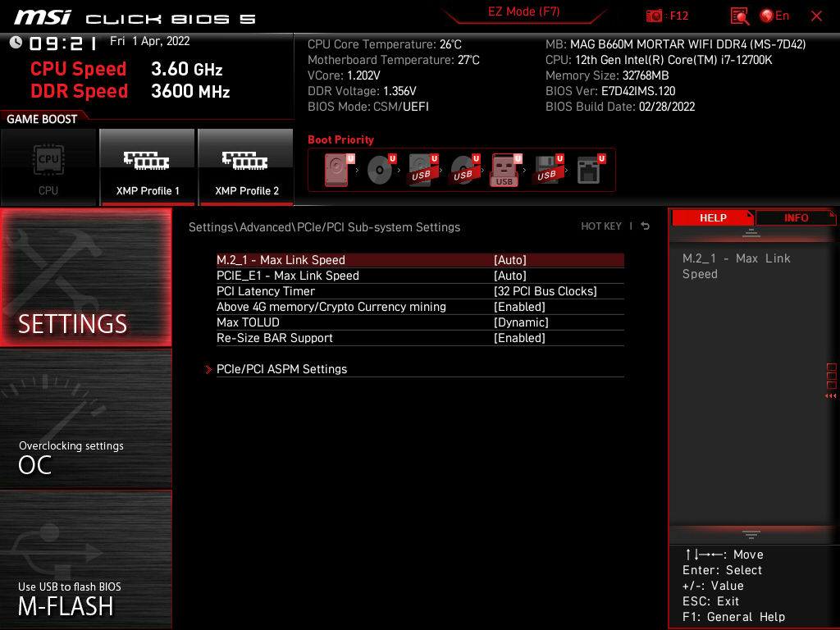Click the clock time display 09:21
Viewport: 840px width, 630px height.
[x=62, y=43]
